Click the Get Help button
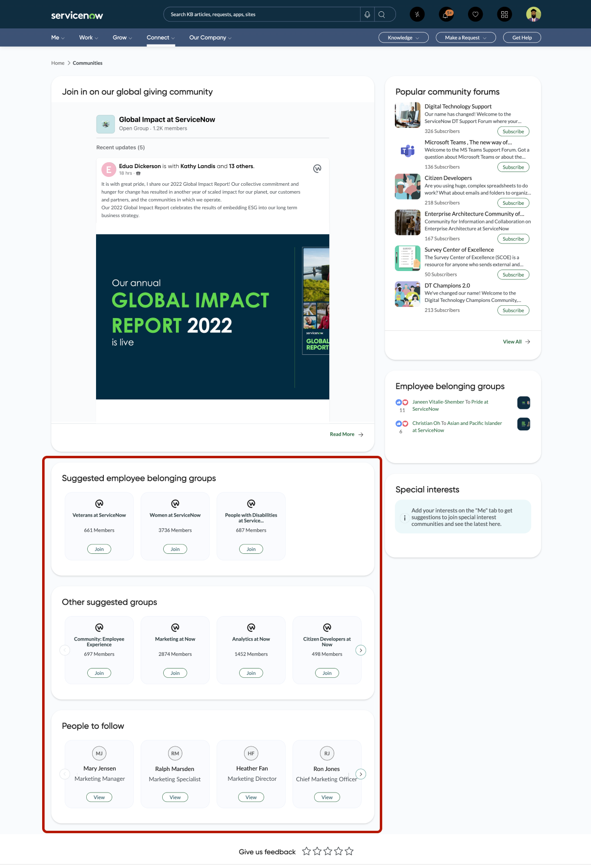 pos(522,38)
